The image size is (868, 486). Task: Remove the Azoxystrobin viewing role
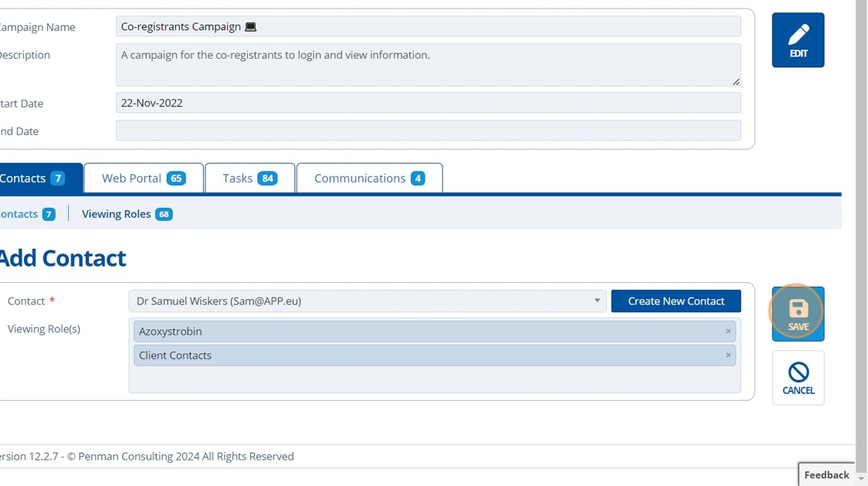[x=728, y=331]
